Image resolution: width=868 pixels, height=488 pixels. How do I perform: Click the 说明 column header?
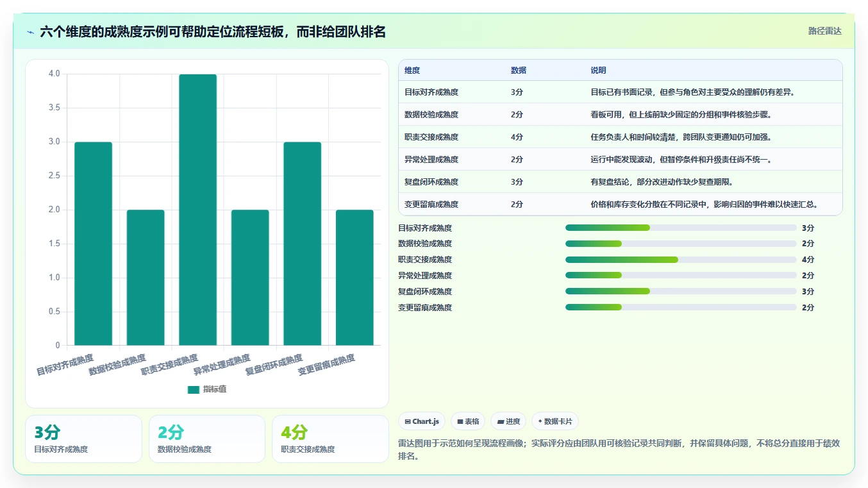tap(598, 71)
